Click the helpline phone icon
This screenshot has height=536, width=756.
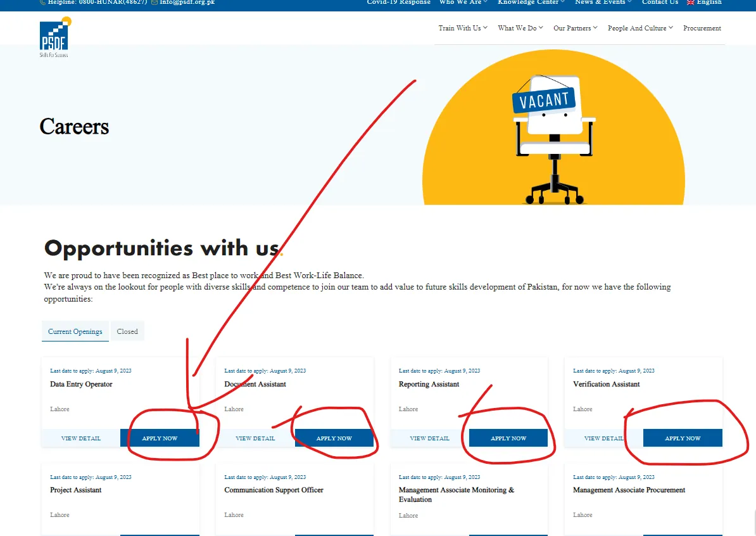click(x=42, y=2)
